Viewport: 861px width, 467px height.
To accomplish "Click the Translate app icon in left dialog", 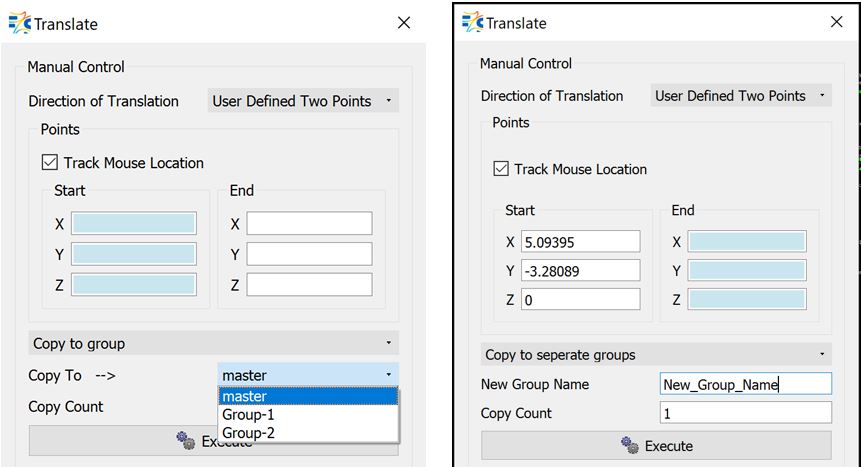I will click(20, 22).
